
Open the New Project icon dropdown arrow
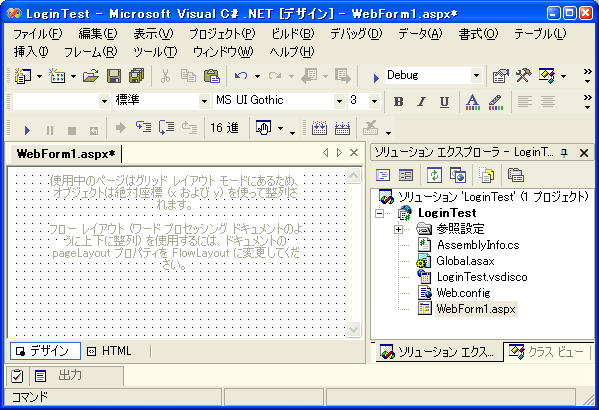point(40,76)
